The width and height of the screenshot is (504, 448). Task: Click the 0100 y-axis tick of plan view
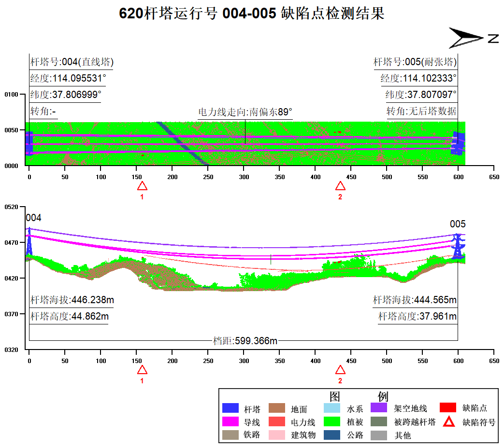(x=11, y=95)
